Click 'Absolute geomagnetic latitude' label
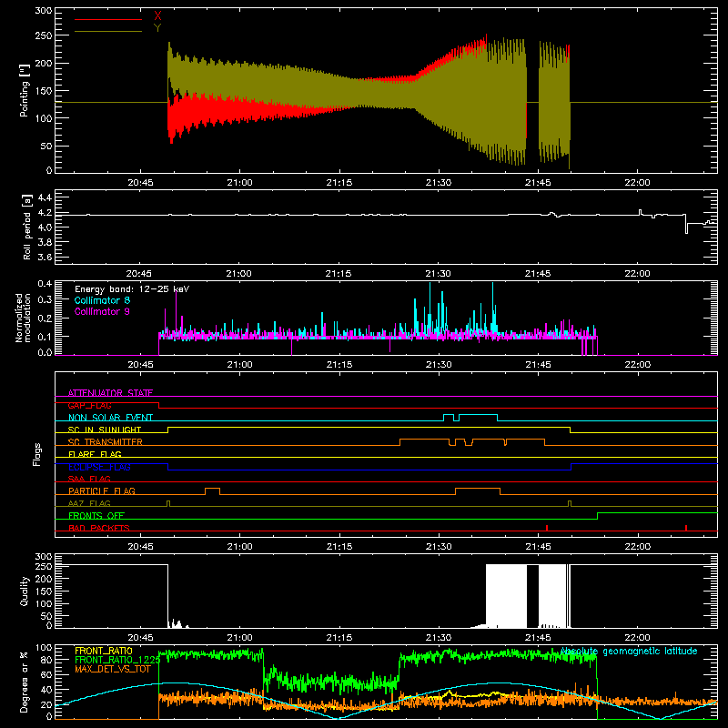The image size is (728, 728). (629, 651)
